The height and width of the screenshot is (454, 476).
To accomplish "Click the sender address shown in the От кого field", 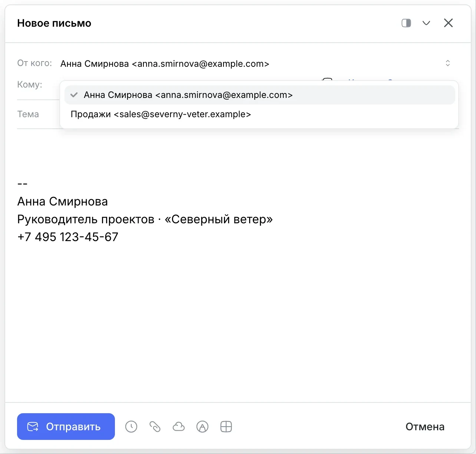I will (x=165, y=64).
